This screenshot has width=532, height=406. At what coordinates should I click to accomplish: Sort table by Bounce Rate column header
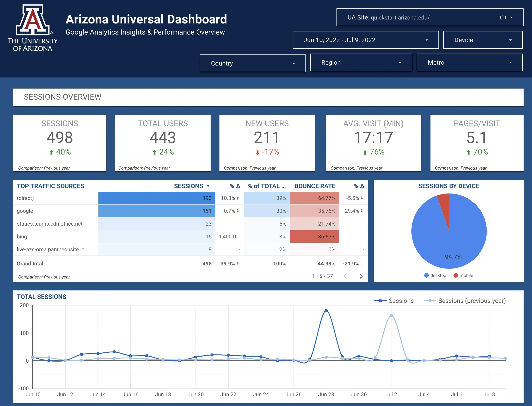click(x=315, y=186)
